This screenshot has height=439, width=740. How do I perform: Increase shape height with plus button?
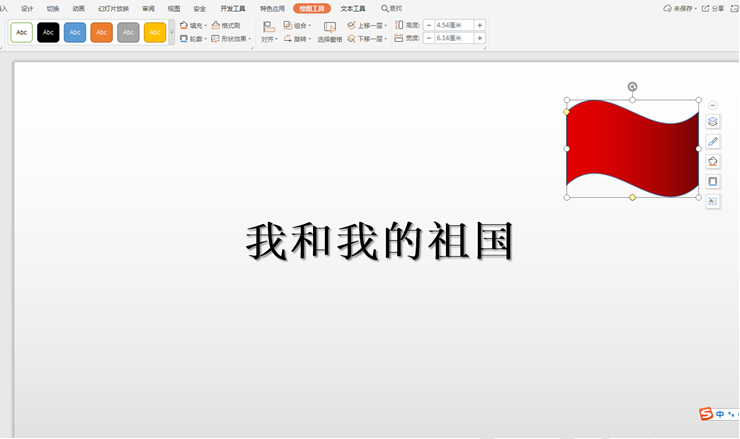coord(479,25)
